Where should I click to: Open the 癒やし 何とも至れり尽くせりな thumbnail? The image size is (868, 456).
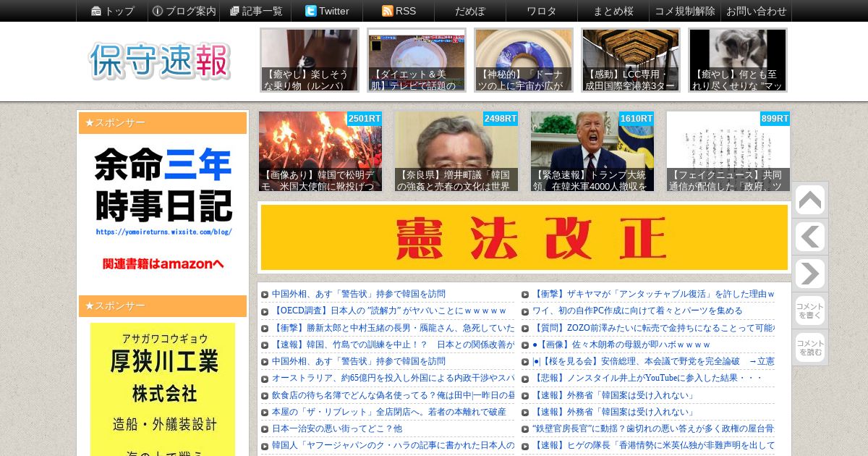[738, 60]
